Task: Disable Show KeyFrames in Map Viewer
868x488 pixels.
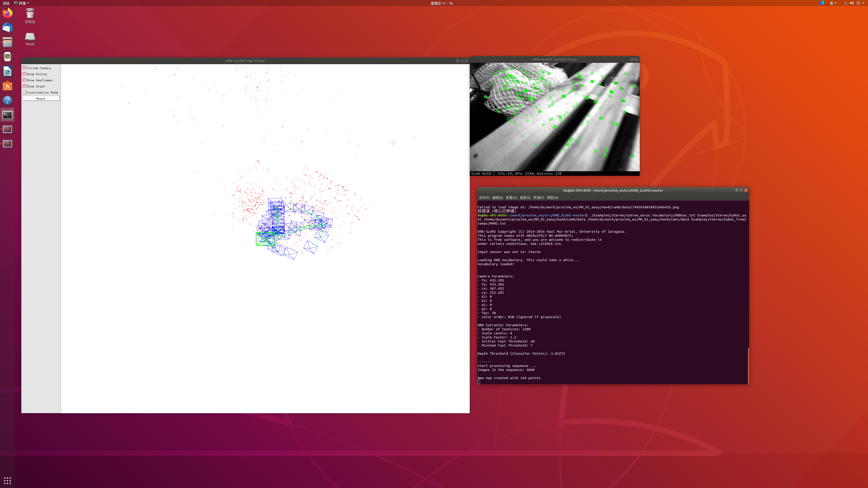Action: pyautogui.click(x=25, y=80)
